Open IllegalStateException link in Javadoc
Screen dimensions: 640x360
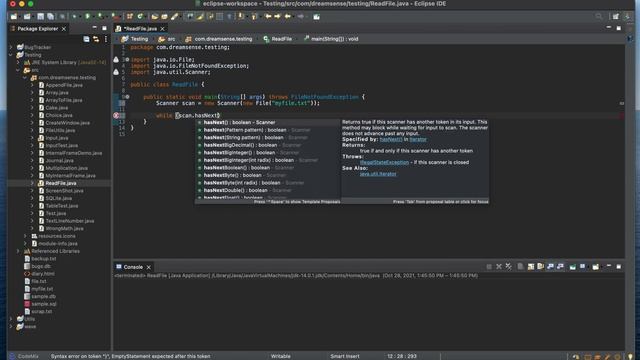tap(384, 162)
